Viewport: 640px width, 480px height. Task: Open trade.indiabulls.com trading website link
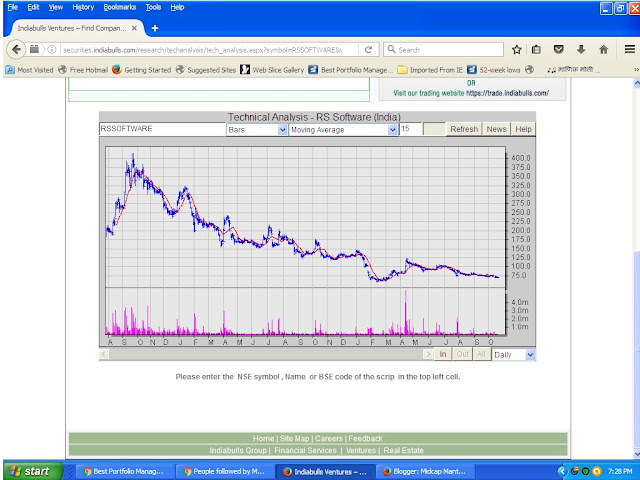pos(507,93)
